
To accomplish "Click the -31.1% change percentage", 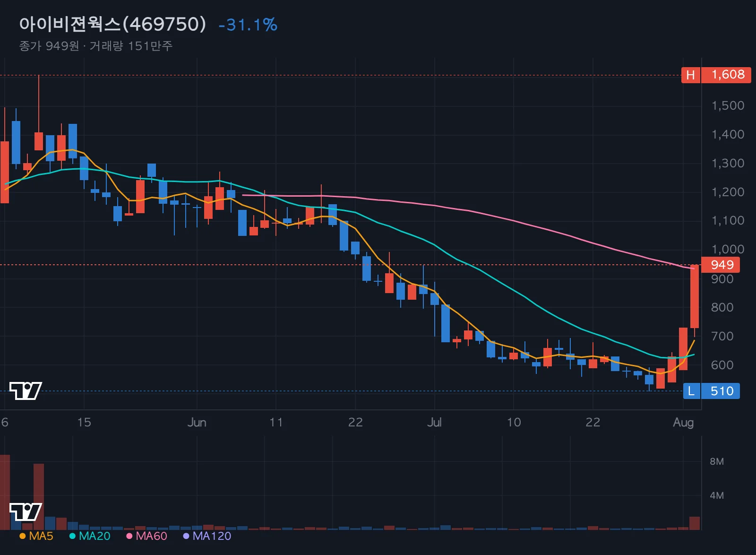I will coord(248,25).
